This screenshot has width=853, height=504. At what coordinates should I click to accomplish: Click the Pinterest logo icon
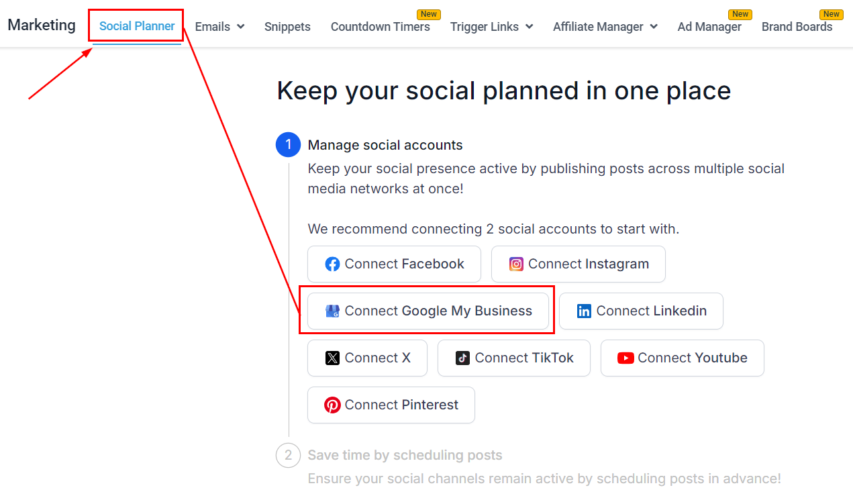(x=332, y=405)
